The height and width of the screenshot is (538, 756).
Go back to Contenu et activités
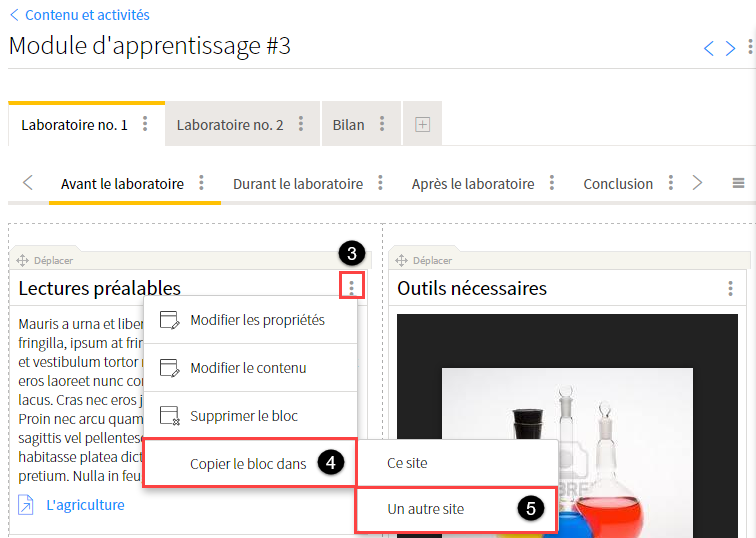click(x=80, y=15)
